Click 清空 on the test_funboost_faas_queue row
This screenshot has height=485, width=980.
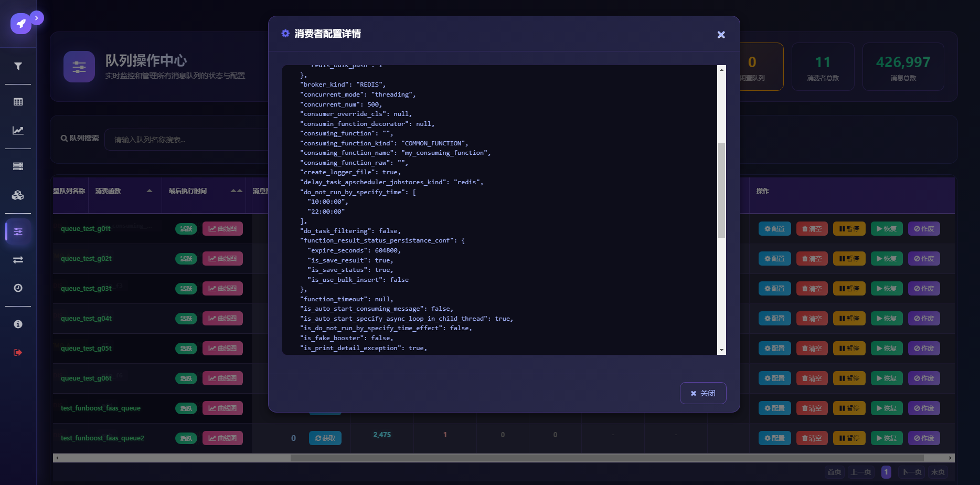(x=812, y=408)
